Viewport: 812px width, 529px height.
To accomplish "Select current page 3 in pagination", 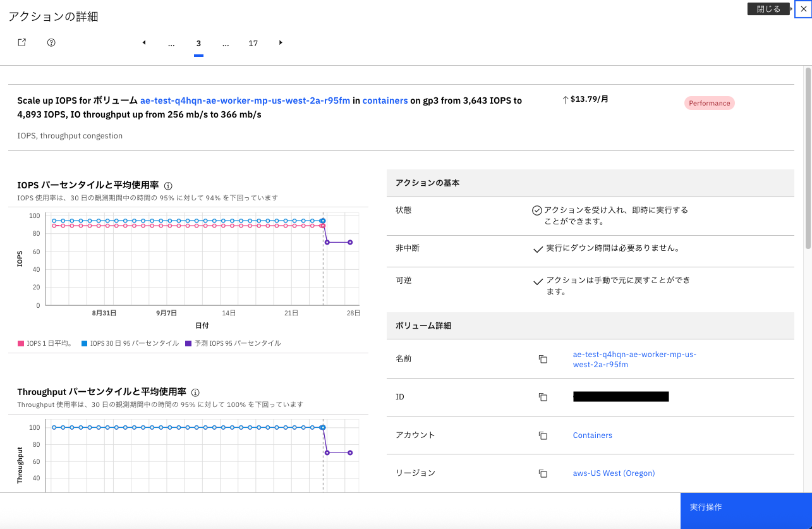I will tap(198, 44).
